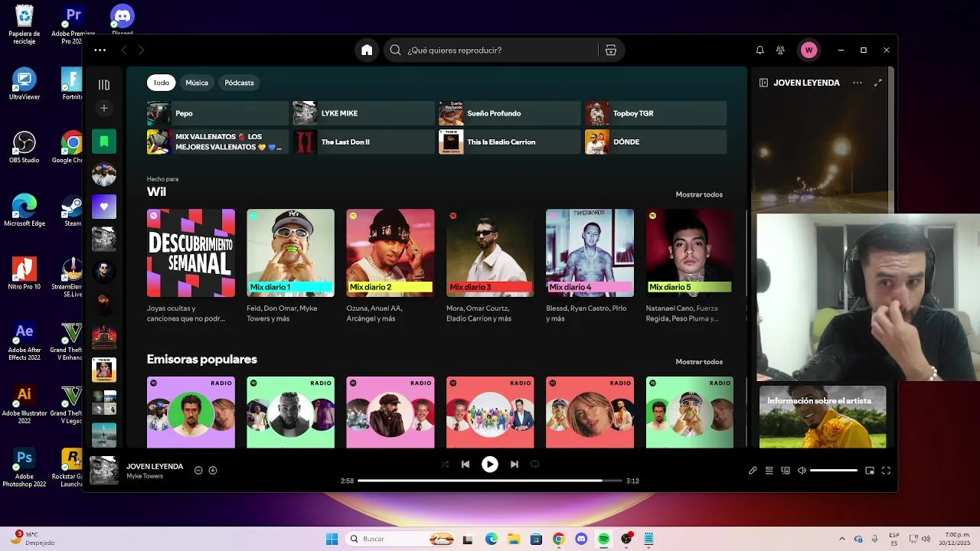Open the lyrics microphone icon

point(753,471)
